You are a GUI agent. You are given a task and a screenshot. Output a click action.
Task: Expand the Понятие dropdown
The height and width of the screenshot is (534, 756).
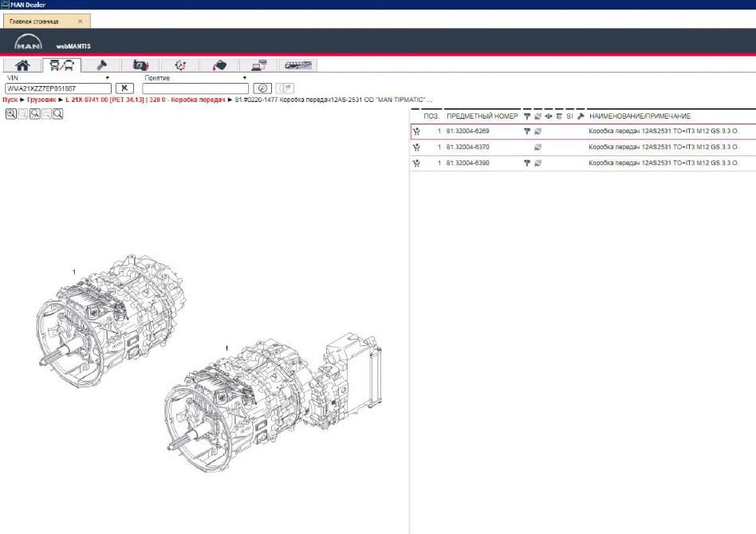246,78
